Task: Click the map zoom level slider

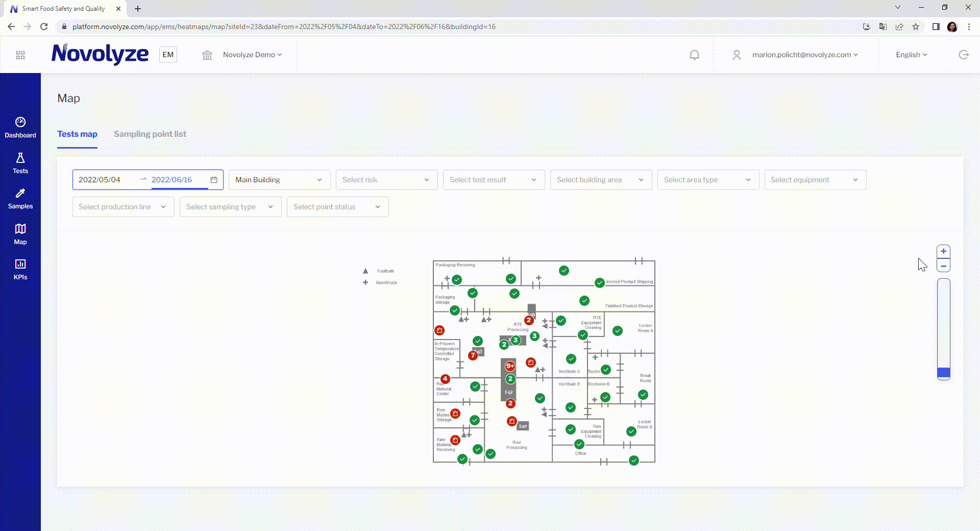Action: [x=943, y=329]
